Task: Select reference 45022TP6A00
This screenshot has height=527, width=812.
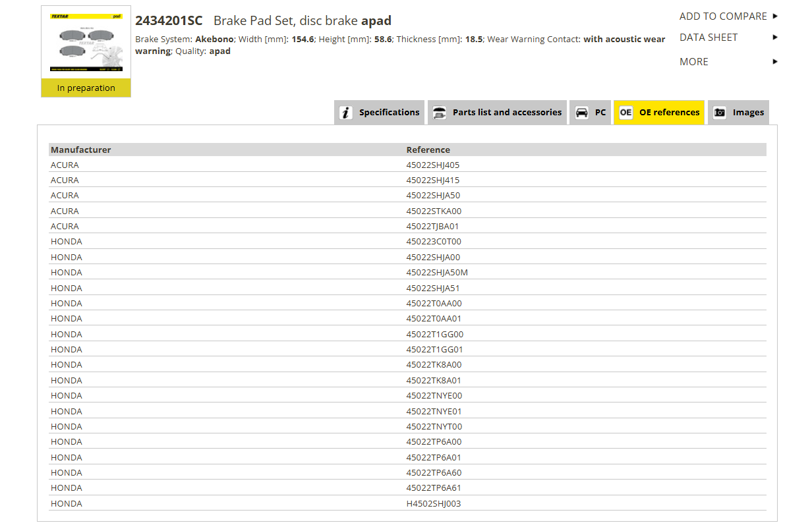Action: 434,442
